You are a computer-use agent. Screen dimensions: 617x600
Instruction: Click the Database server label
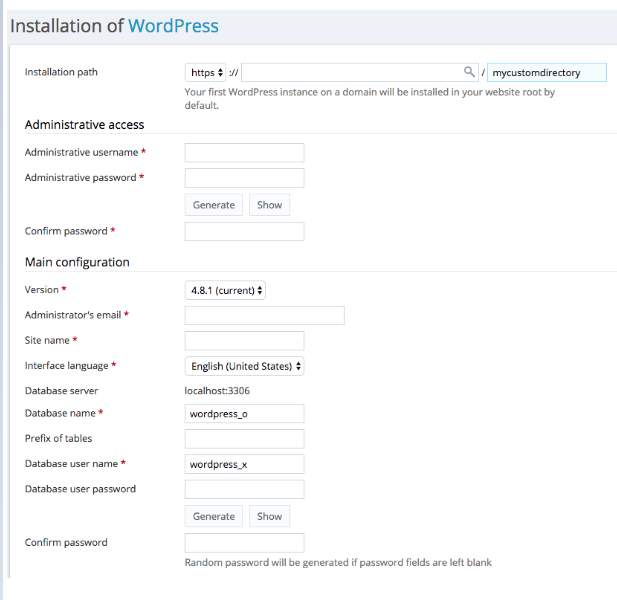tap(61, 391)
